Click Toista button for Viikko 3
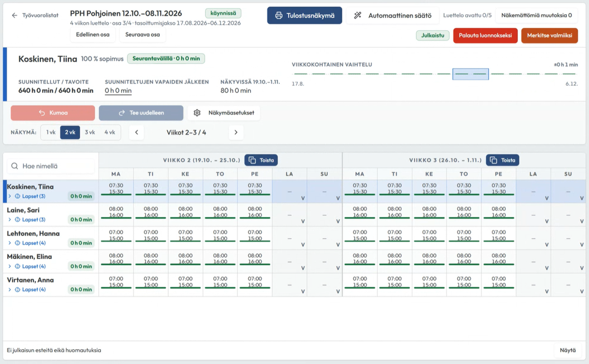The image size is (589, 364). pyautogui.click(x=502, y=160)
